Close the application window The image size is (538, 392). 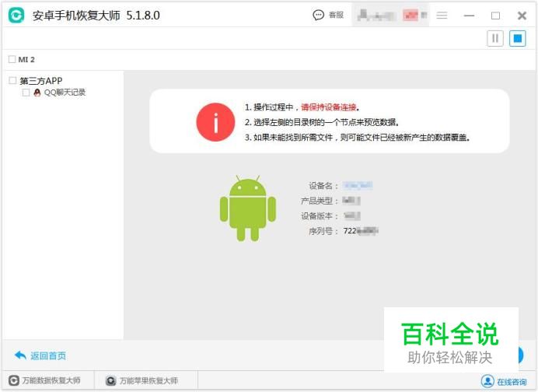pyautogui.click(x=522, y=16)
